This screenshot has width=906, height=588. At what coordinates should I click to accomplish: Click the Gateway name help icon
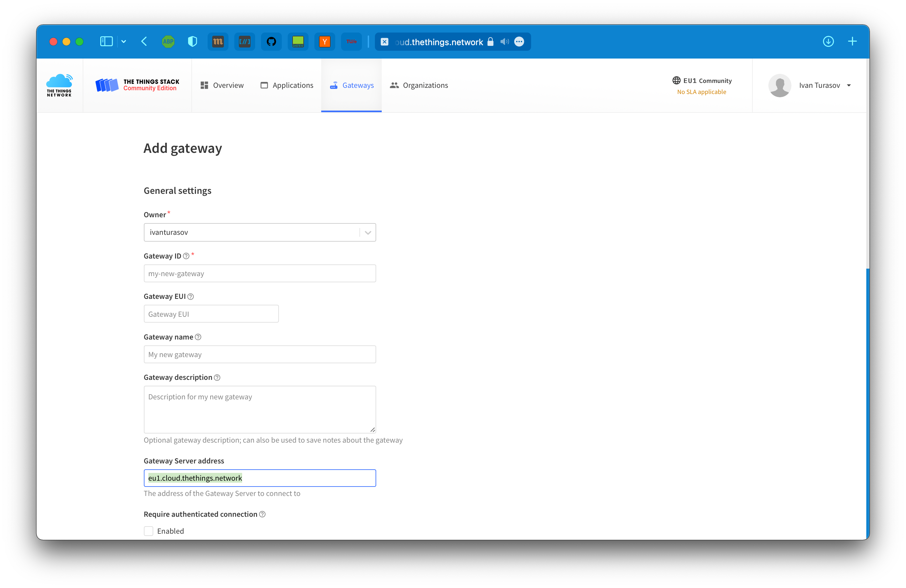[198, 337]
